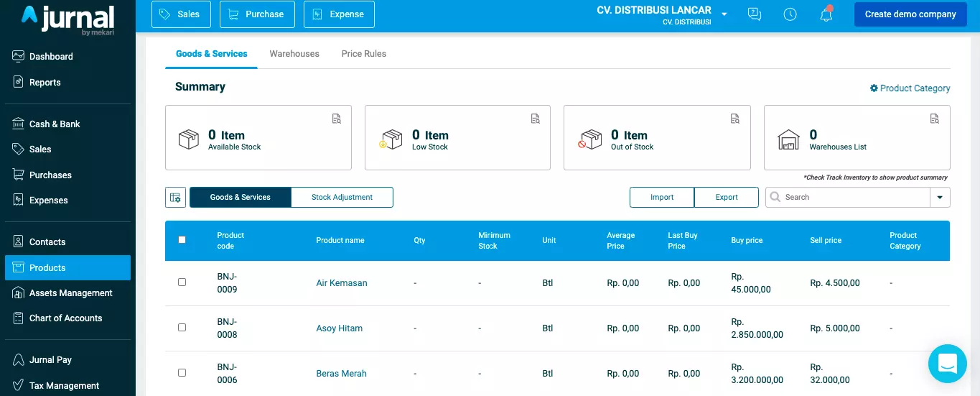
Task: Open the table column settings icon
Action: [x=175, y=197]
